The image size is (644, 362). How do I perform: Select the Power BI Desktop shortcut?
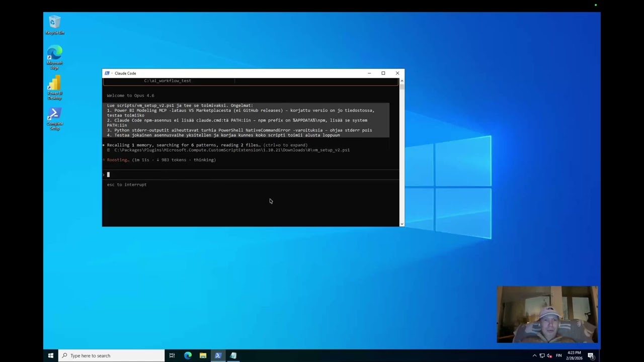point(55,87)
